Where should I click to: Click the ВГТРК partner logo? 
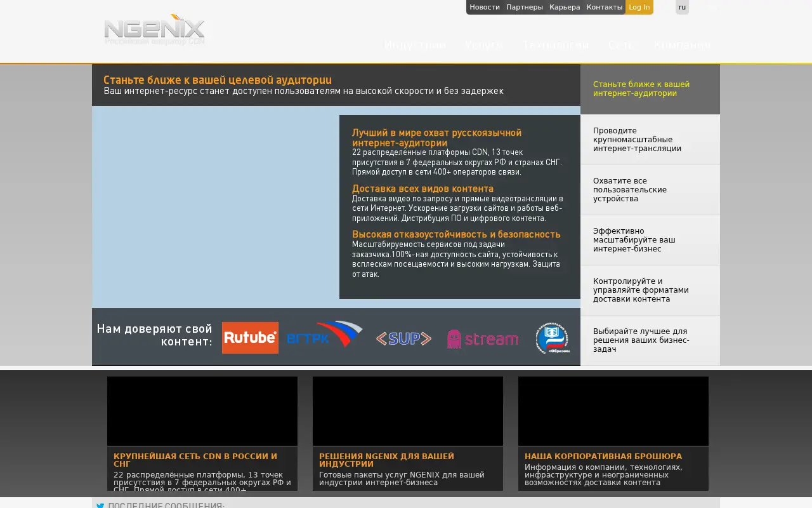pos(325,335)
